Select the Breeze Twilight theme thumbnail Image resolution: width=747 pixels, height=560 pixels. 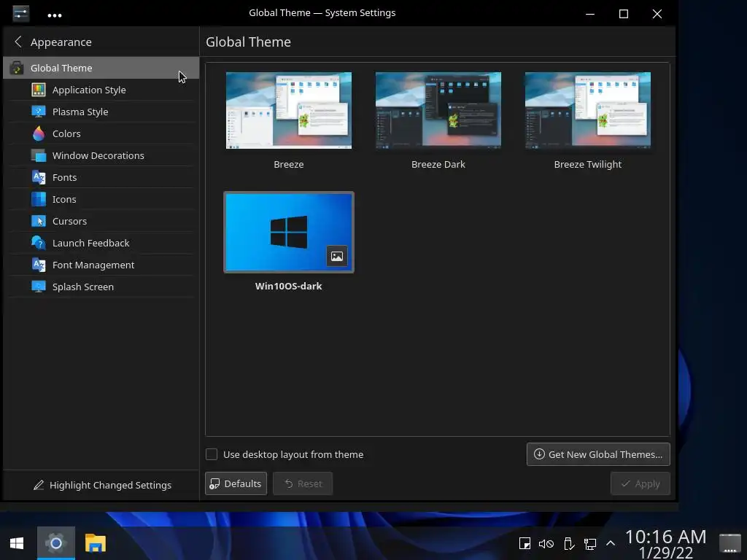588,111
